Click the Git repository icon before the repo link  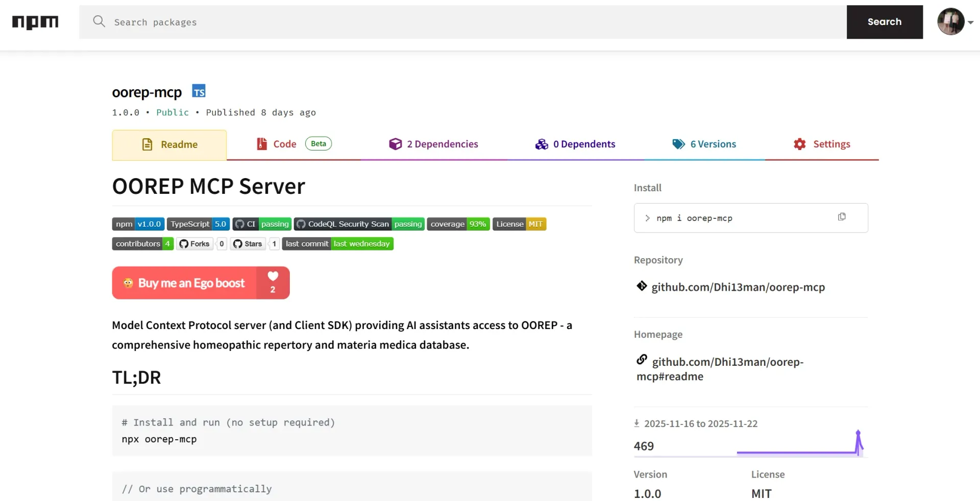coord(641,286)
